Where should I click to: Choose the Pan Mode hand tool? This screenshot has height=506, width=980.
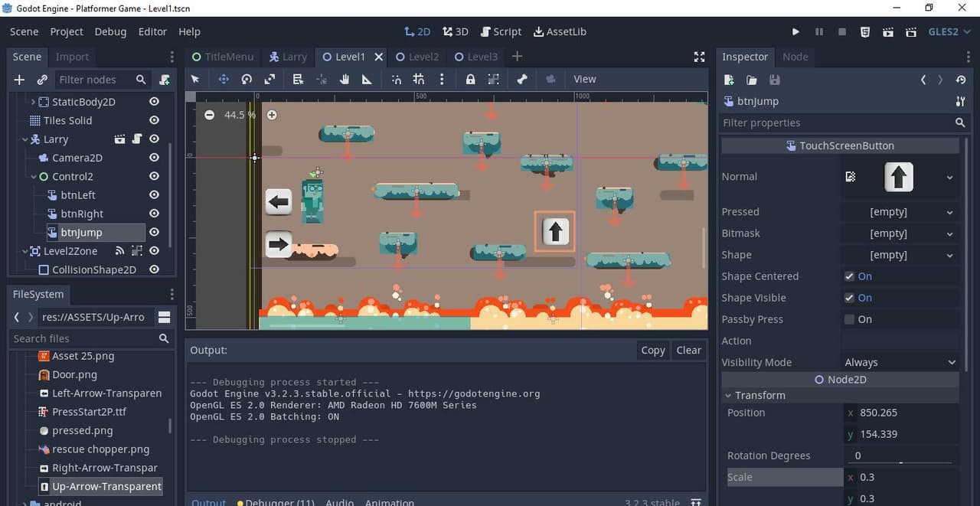point(345,79)
